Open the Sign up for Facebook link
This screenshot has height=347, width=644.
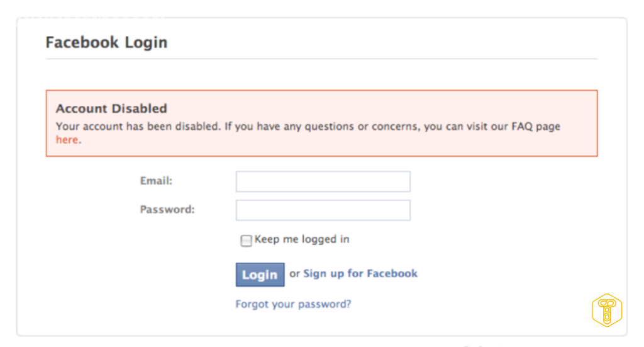tap(360, 273)
